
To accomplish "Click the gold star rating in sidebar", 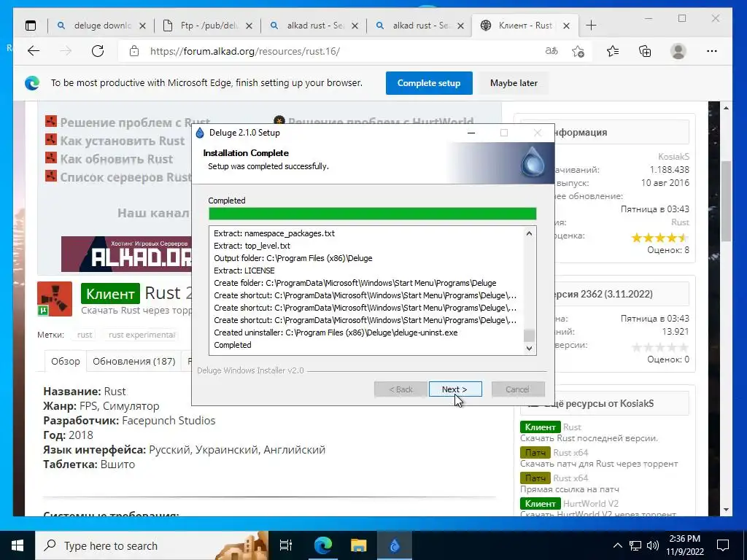I will 659,237.
